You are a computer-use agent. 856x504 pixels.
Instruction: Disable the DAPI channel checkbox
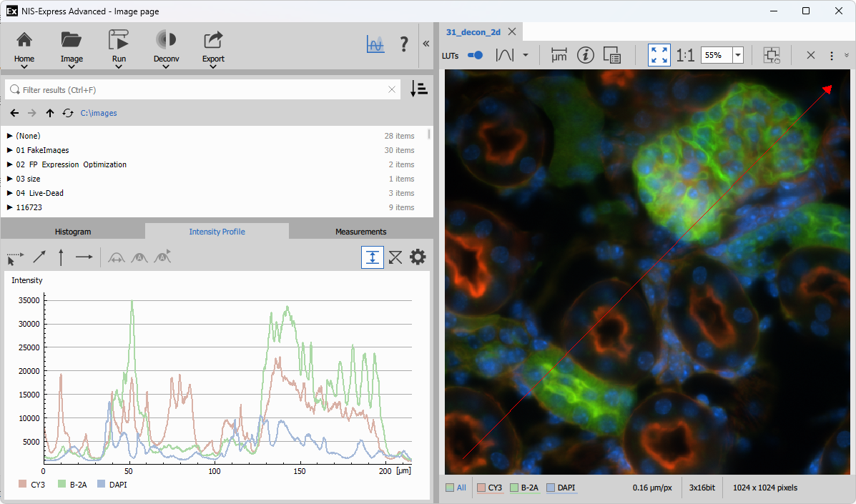(x=548, y=488)
